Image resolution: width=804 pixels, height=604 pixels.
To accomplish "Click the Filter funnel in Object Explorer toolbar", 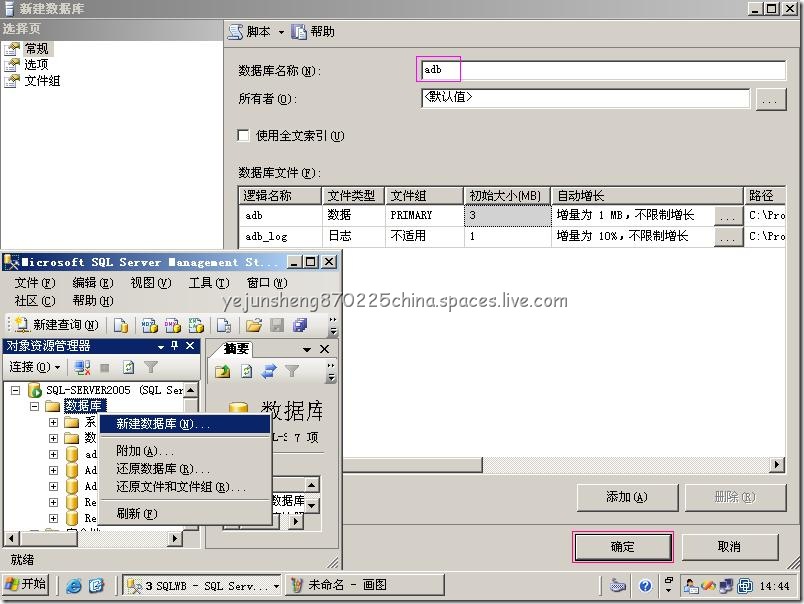I will coord(151,367).
